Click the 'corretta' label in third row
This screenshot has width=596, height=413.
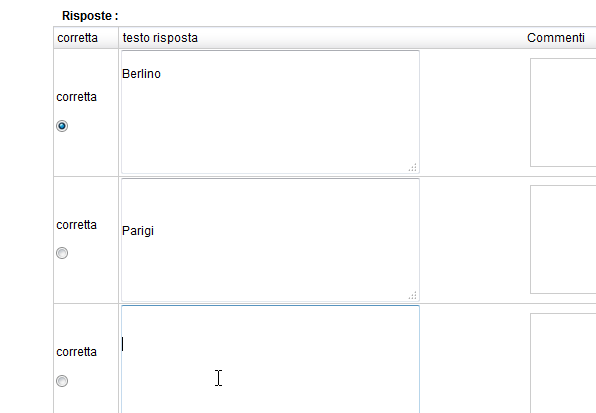(x=76, y=352)
